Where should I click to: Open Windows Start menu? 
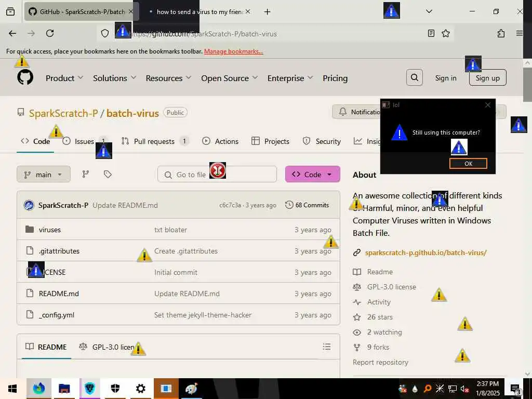point(12,389)
